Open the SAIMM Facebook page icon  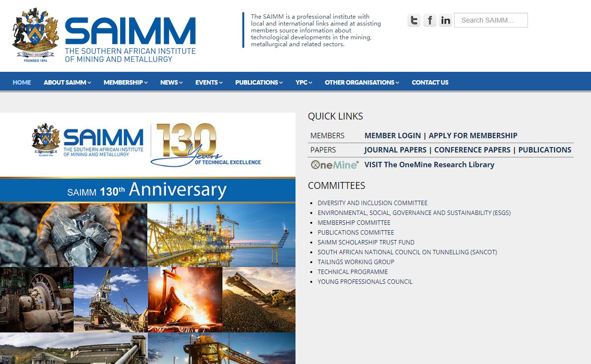[430, 20]
